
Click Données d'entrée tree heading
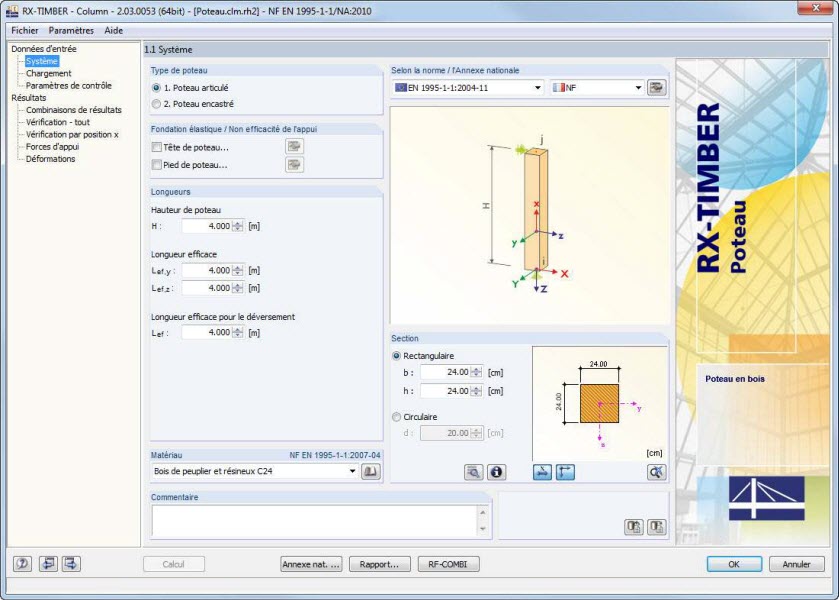[x=44, y=49]
